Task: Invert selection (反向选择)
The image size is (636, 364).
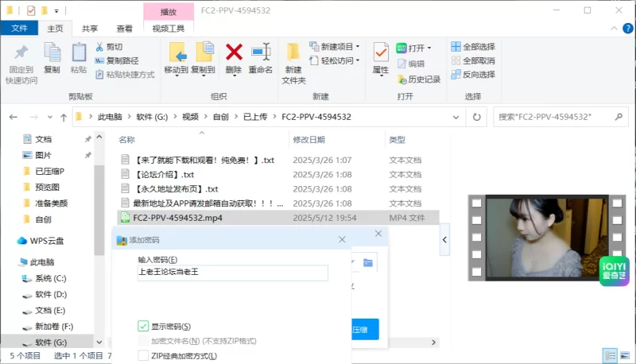Action: 473,75
